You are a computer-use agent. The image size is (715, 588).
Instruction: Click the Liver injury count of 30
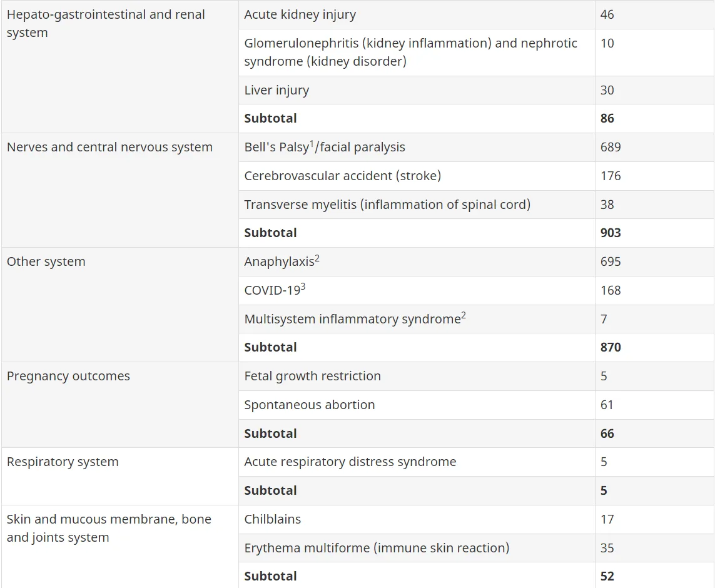click(607, 90)
